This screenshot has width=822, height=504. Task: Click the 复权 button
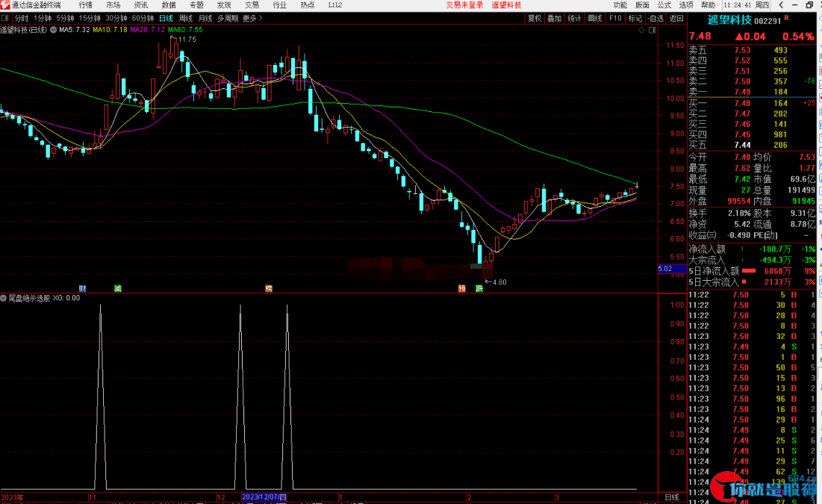click(x=535, y=19)
